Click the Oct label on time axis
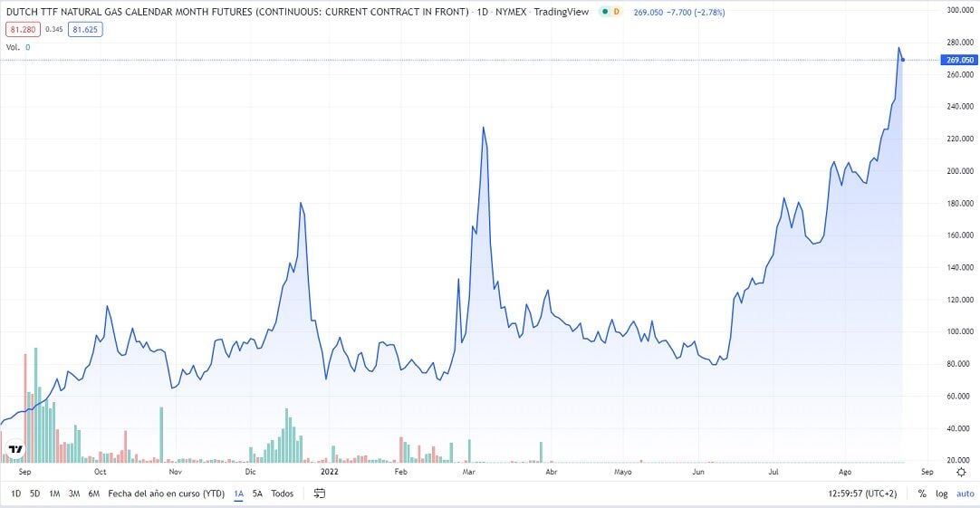 tap(100, 472)
